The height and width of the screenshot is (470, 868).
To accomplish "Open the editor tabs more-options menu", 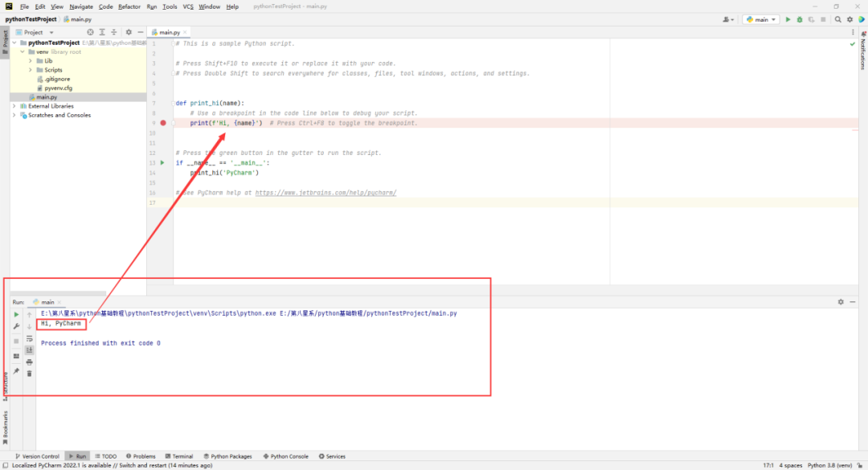I will point(853,32).
